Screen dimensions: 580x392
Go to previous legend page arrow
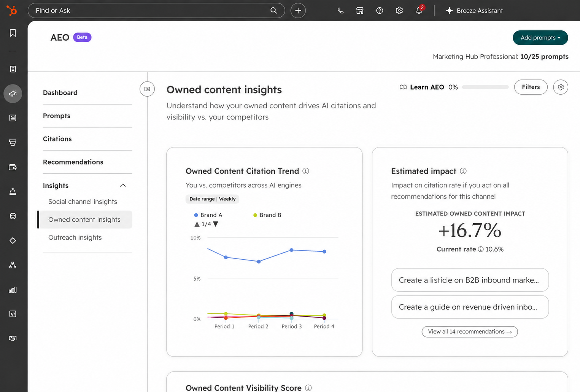tap(197, 224)
